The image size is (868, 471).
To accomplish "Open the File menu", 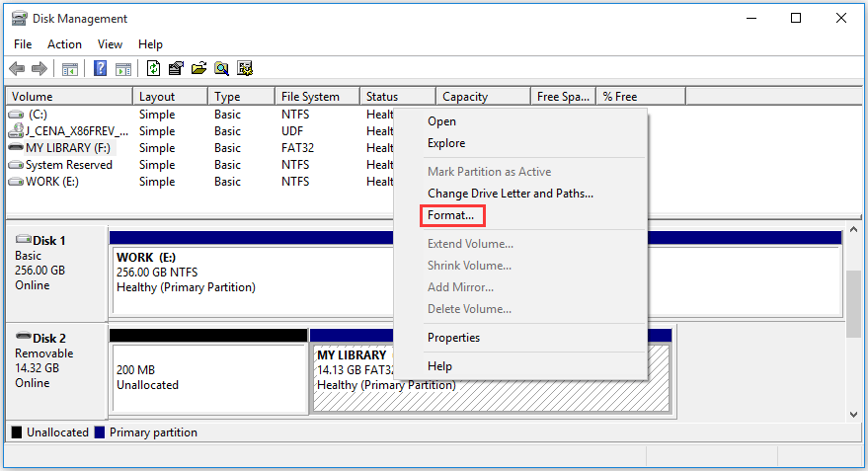I will coord(23,44).
